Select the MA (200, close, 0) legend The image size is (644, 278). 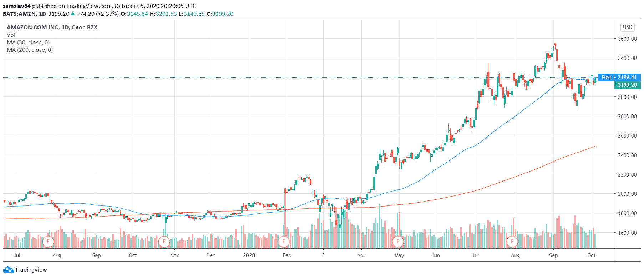(x=30, y=50)
